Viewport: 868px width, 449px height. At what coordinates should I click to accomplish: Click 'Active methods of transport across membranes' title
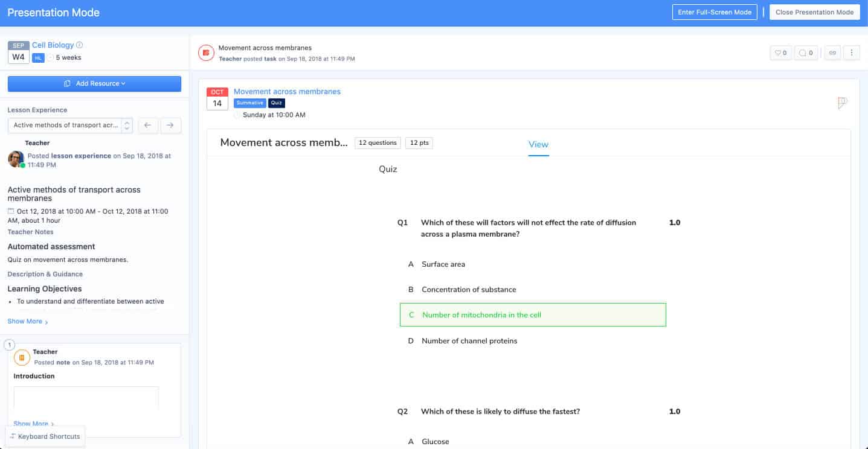74,194
